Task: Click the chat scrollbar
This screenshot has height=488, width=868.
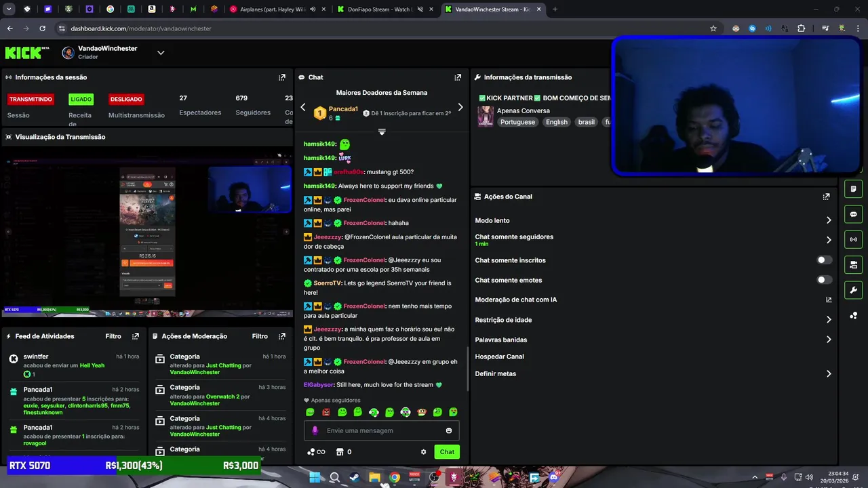Action: click(467, 369)
